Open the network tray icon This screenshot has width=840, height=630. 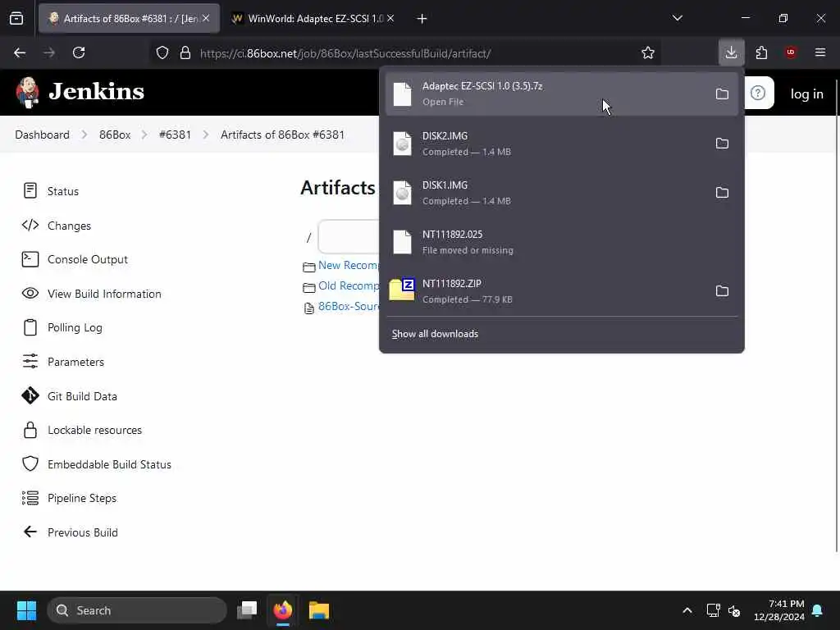click(x=713, y=610)
